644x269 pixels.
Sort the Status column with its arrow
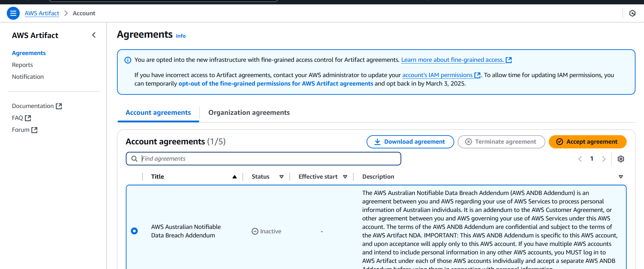tap(282, 177)
